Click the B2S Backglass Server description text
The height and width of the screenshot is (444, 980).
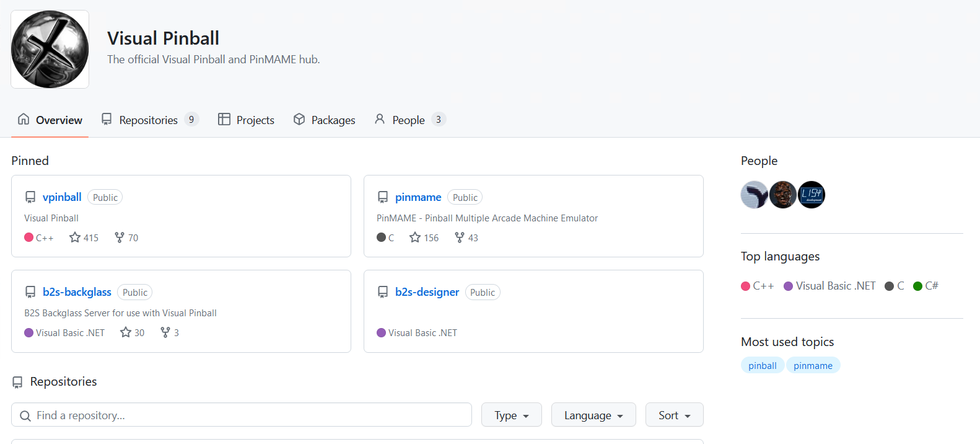click(x=120, y=313)
